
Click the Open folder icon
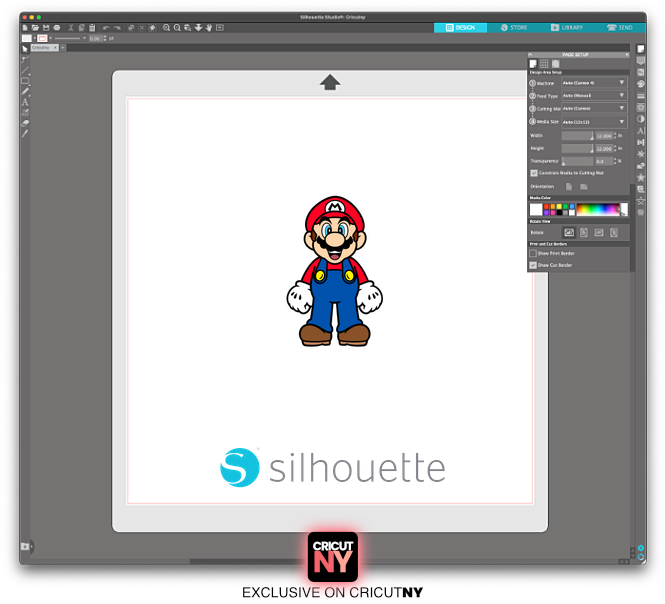coord(35,28)
